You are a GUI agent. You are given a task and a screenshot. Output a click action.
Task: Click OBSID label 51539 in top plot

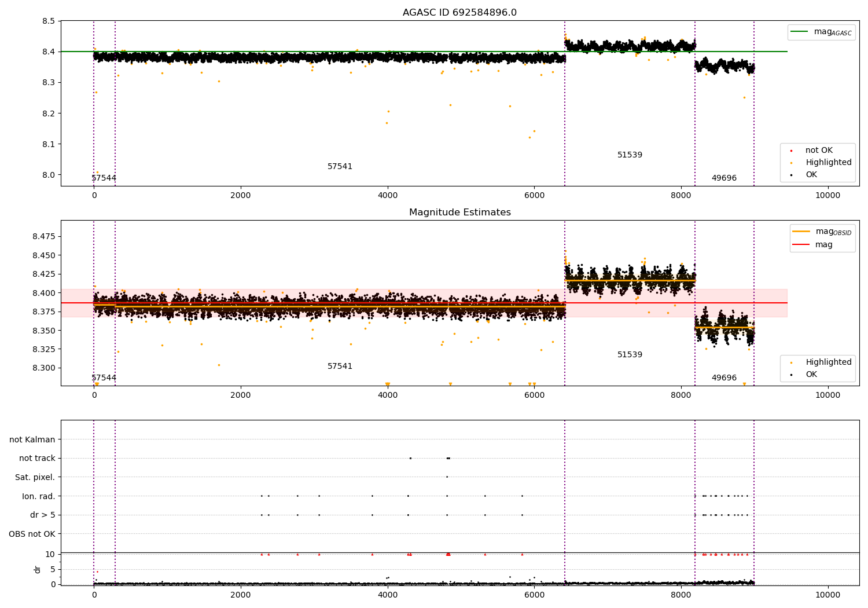tap(630, 155)
